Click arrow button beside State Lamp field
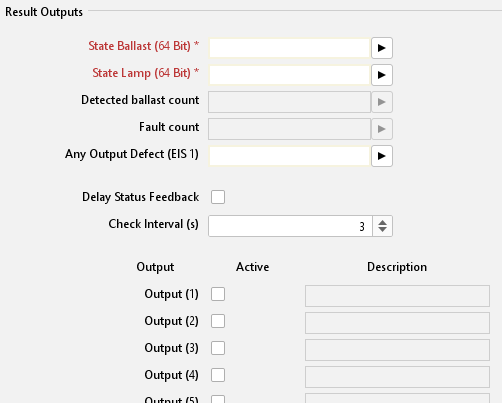 tap(382, 75)
